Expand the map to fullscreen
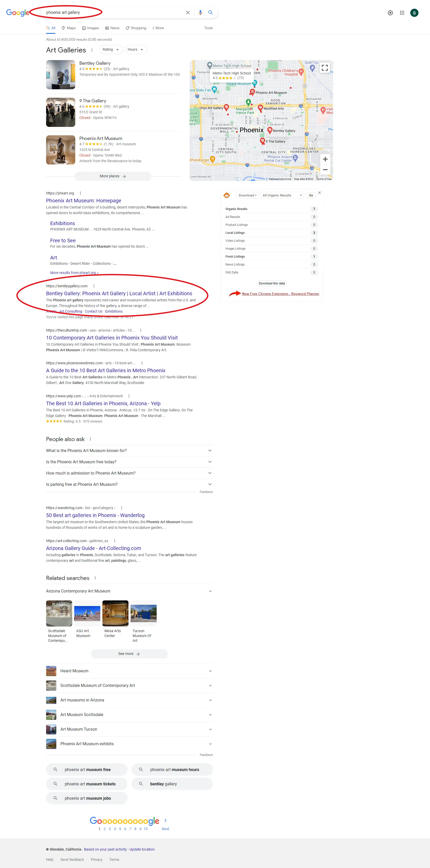The width and height of the screenshot is (430, 868). coord(325,68)
